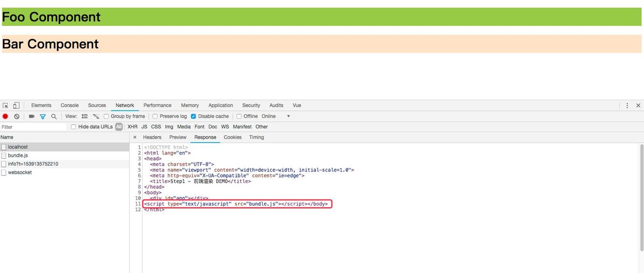Stop recording network log via red button
The image size is (644, 273).
(5, 116)
